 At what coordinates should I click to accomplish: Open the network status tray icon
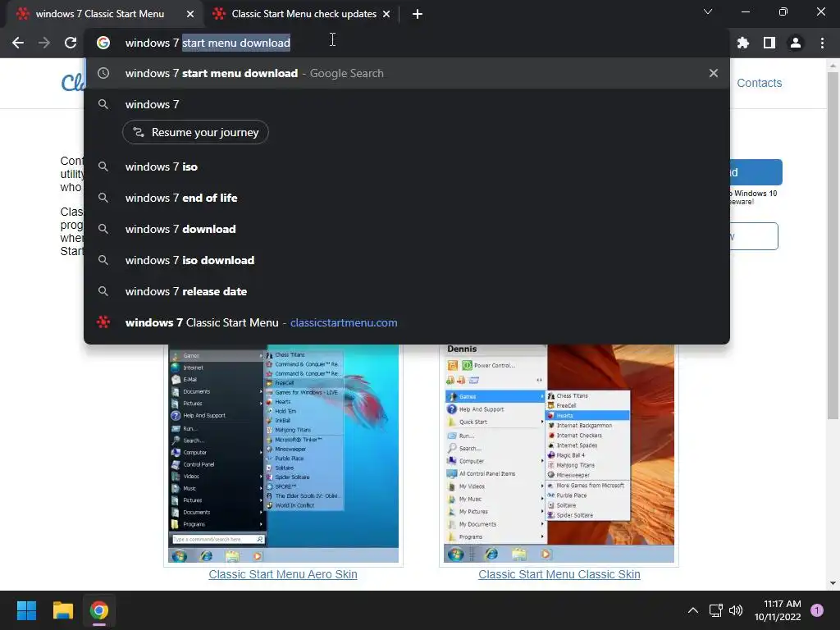[x=715, y=610]
